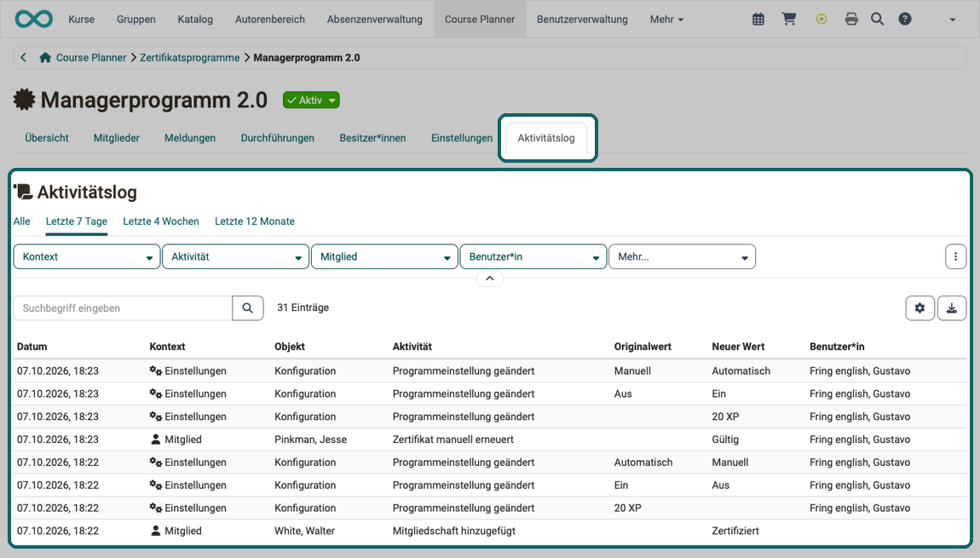
Task: Click the printer icon in top bar
Action: [851, 20]
